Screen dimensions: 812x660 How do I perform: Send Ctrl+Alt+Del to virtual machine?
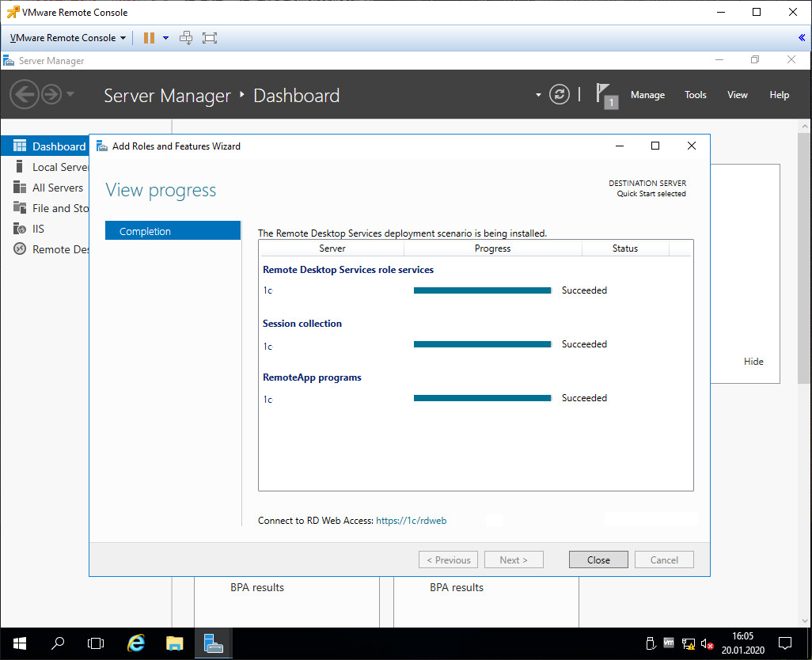(x=186, y=38)
